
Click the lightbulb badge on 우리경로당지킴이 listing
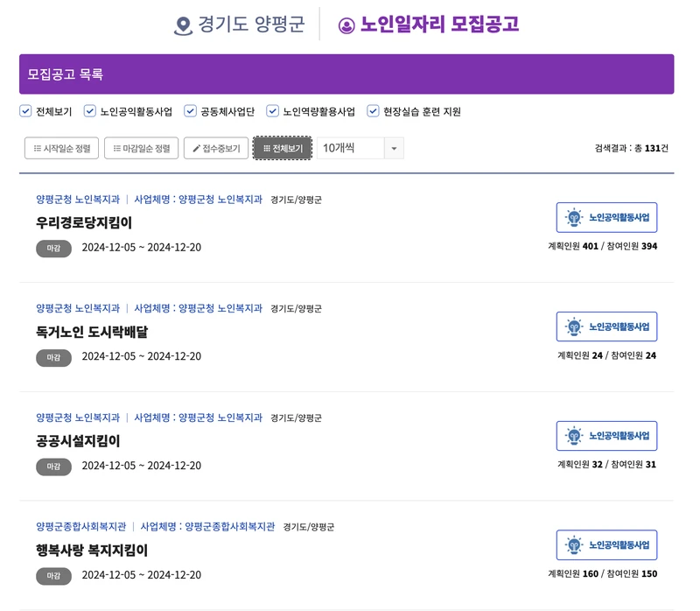click(x=576, y=216)
